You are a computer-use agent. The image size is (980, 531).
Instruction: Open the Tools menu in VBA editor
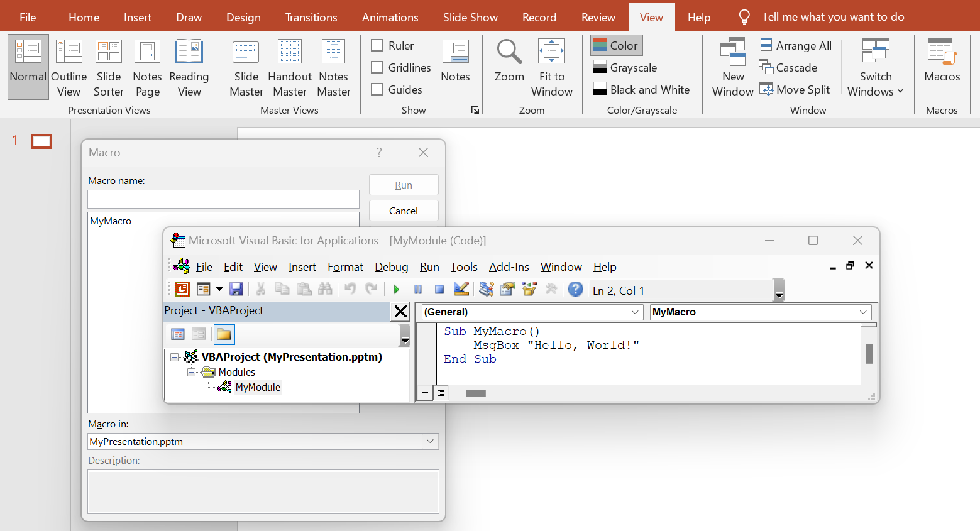coord(464,267)
